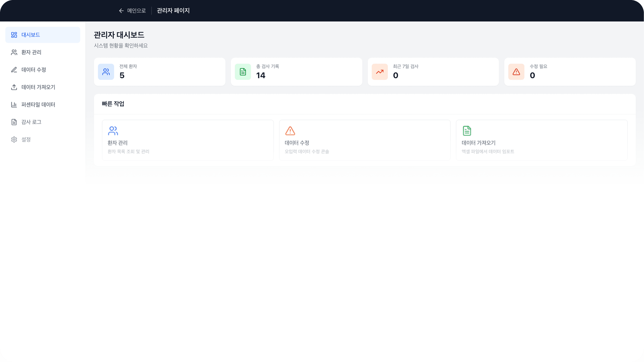Open the 환자 관리 quick action card
The height and width of the screenshot is (362, 644).
188,140
